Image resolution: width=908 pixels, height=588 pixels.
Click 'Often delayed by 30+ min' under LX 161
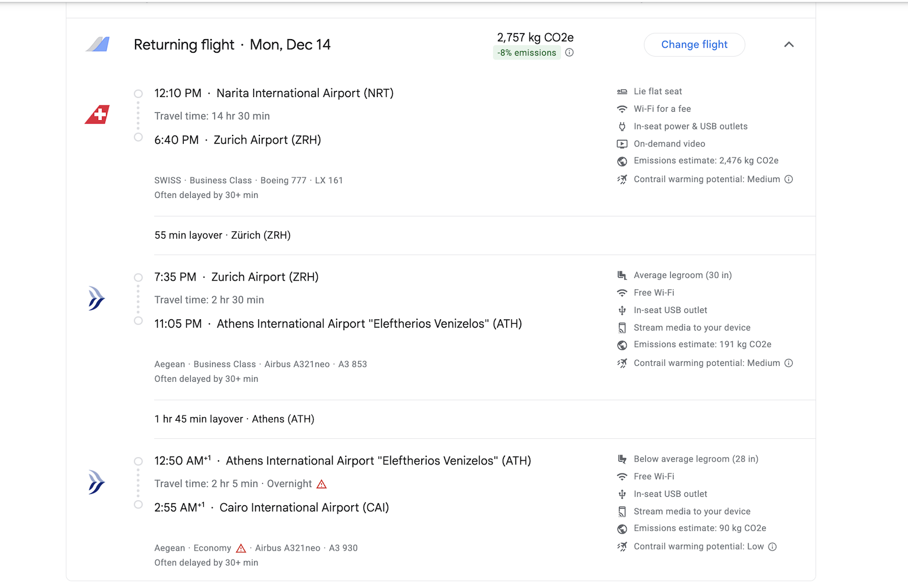(x=206, y=195)
